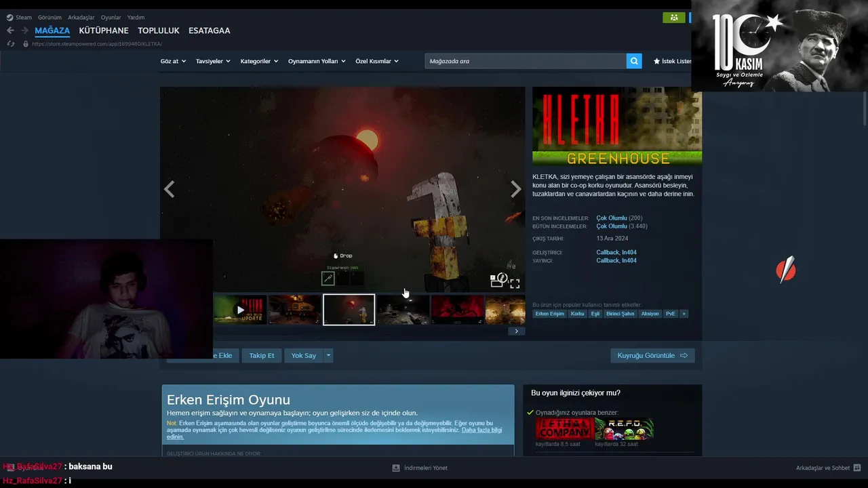Focus the Mağazada ara search field
Screen dimensions: 868x488
coord(526,61)
